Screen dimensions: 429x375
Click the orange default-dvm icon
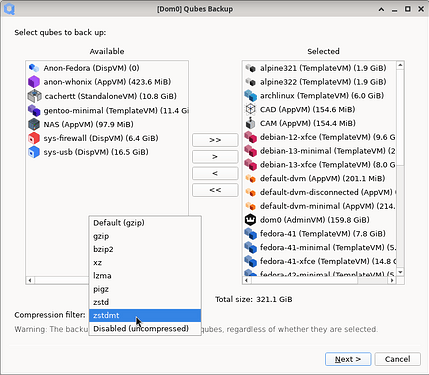pos(250,178)
